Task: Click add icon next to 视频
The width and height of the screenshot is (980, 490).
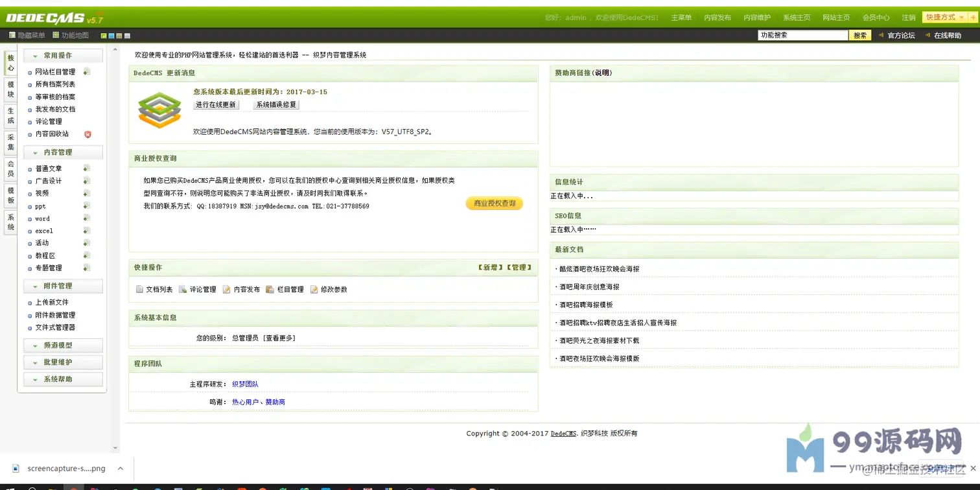Action: point(87,193)
